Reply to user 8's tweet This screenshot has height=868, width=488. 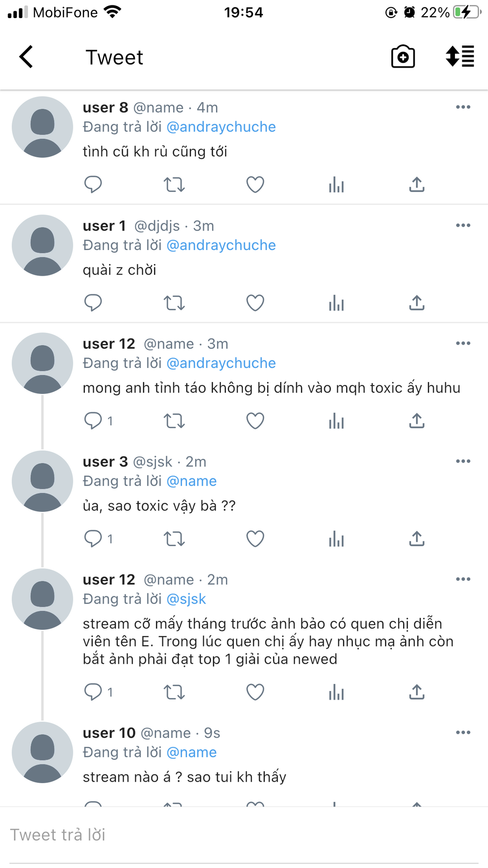(x=93, y=184)
